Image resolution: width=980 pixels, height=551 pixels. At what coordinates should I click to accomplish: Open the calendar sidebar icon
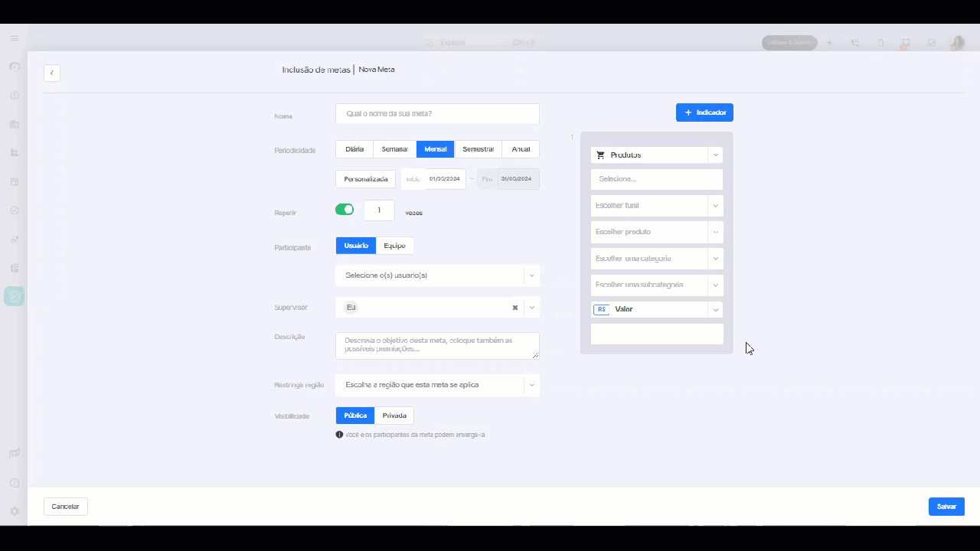click(x=15, y=181)
